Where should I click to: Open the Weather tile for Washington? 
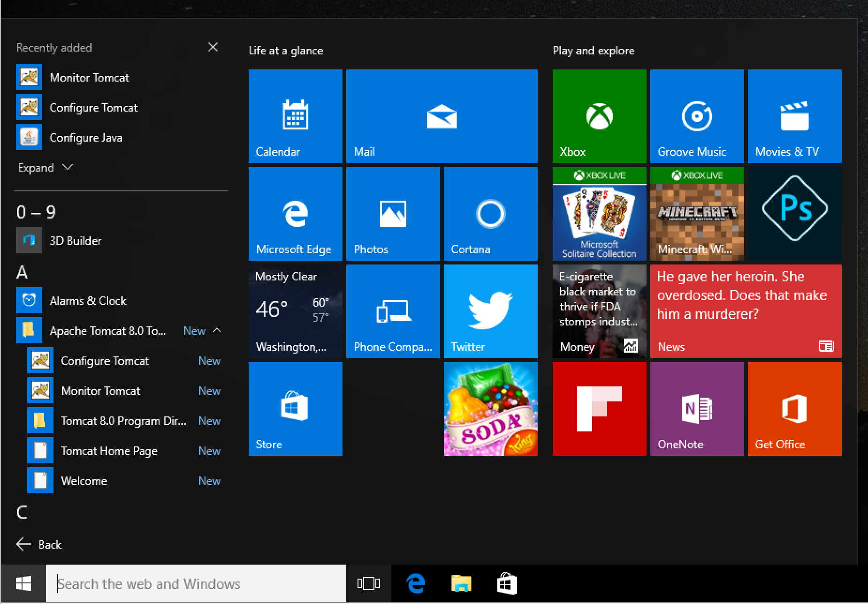[296, 311]
